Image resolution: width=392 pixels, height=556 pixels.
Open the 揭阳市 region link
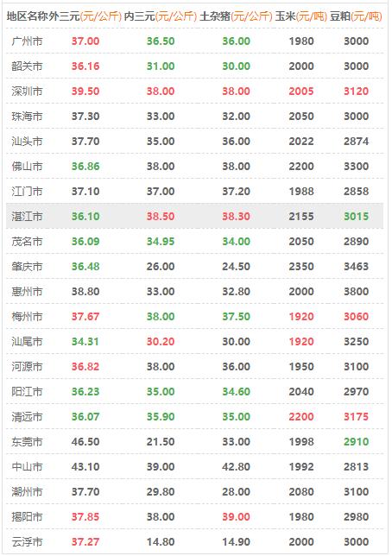pos(27,516)
